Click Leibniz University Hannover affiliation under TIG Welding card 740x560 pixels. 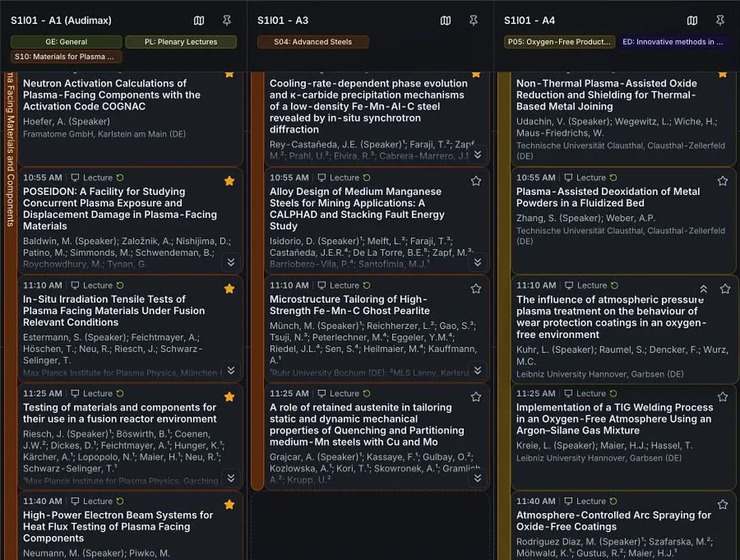tap(599, 458)
